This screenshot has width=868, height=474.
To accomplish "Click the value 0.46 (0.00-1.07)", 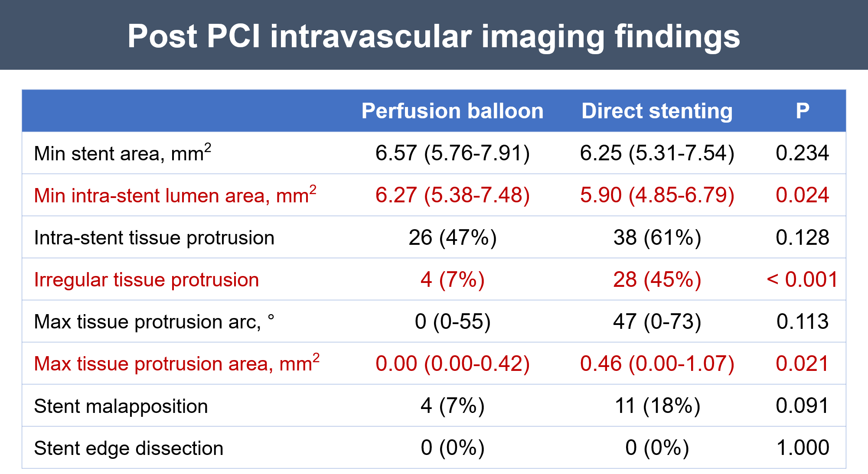I will (657, 364).
